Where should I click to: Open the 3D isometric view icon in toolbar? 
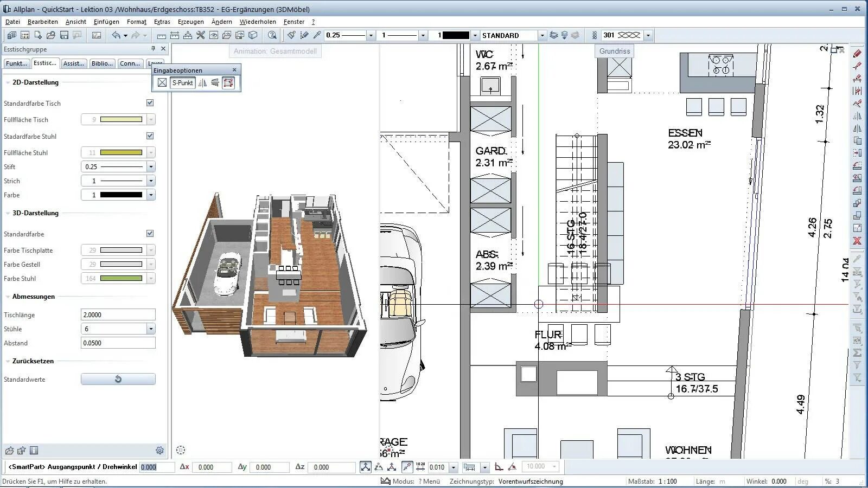253,35
